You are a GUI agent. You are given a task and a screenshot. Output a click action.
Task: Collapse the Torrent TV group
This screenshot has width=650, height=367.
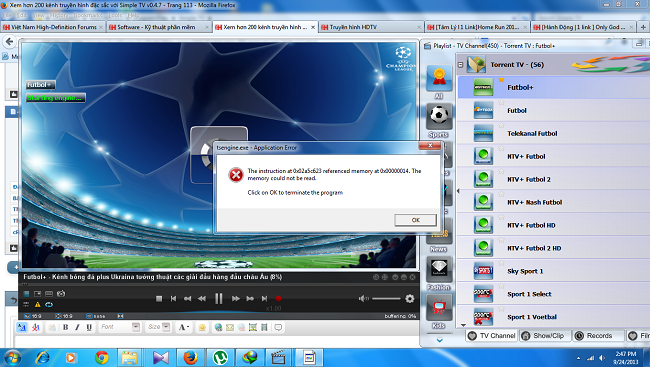tap(461, 65)
